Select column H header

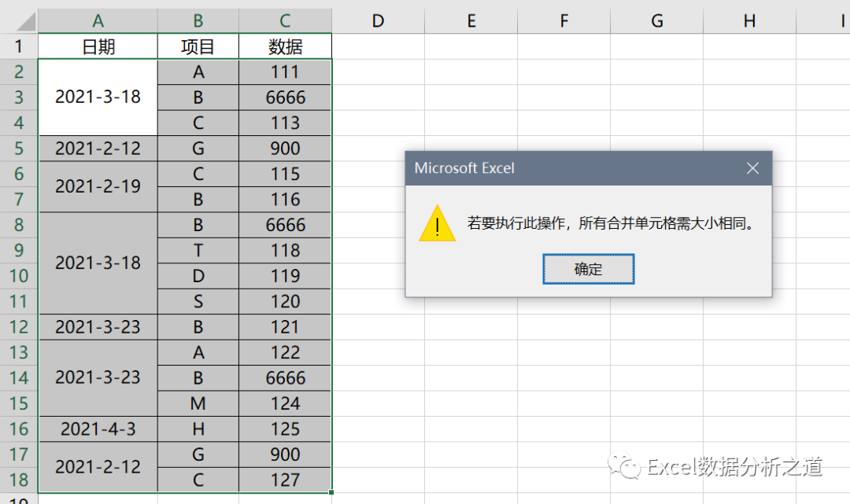coord(750,21)
